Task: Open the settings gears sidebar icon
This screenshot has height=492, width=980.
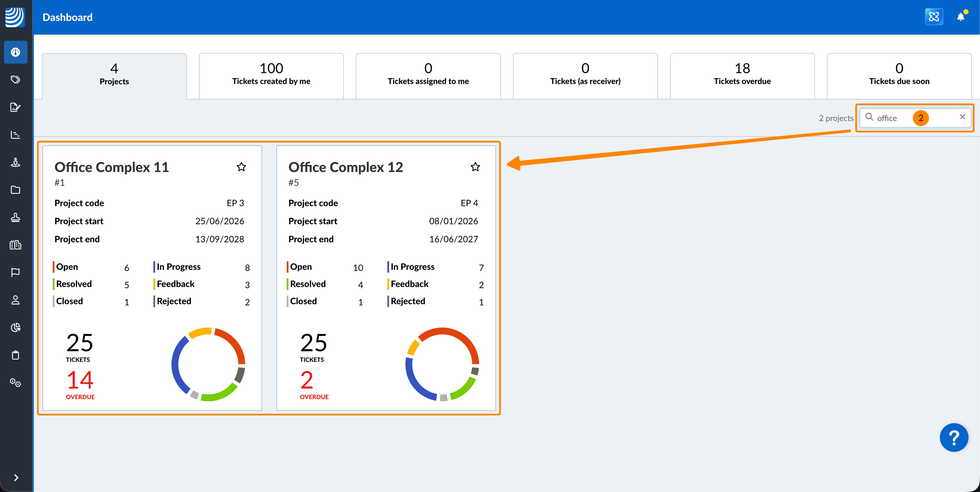Action: point(15,382)
